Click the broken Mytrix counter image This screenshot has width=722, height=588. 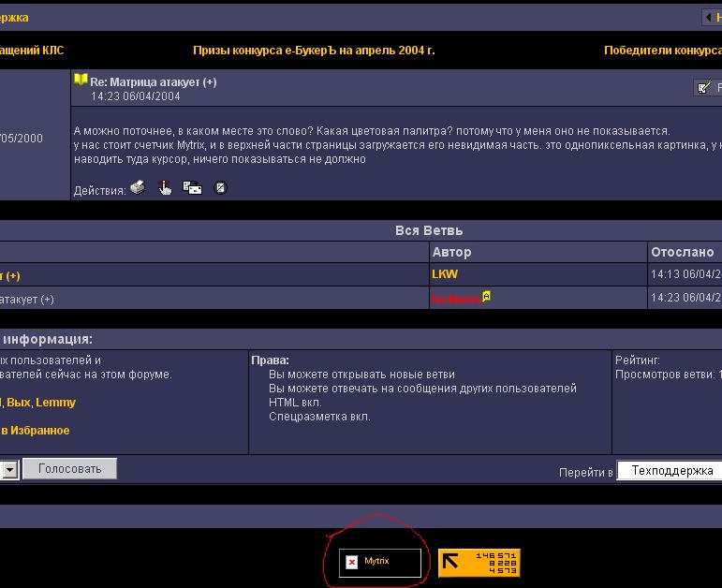coord(352,562)
